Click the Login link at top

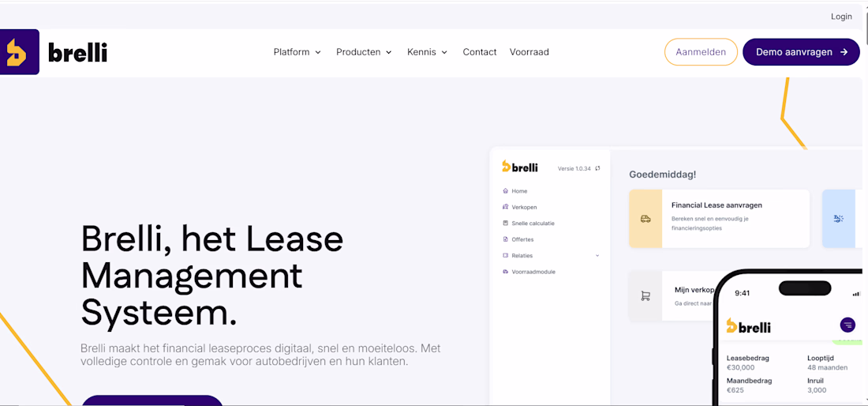[x=841, y=17]
